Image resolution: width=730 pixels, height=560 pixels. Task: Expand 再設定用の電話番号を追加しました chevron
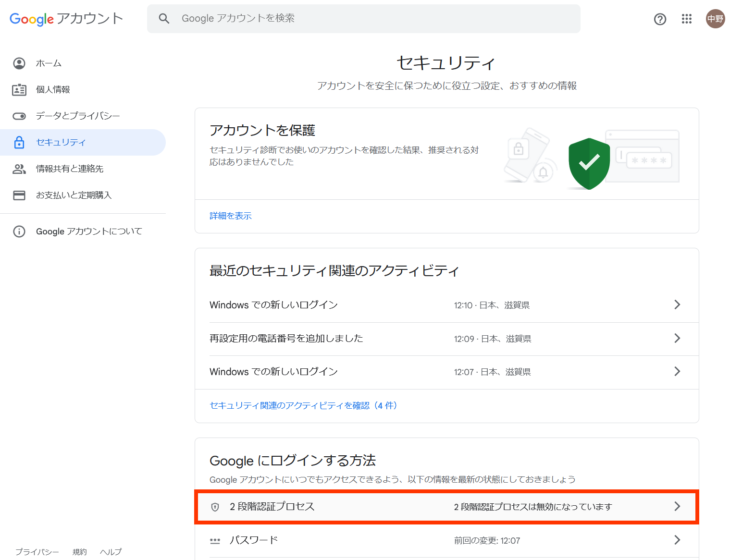(677, 339)
